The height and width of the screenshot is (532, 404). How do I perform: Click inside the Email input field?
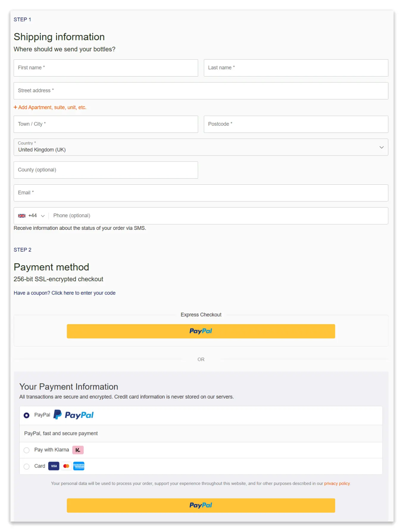point(201,193)
